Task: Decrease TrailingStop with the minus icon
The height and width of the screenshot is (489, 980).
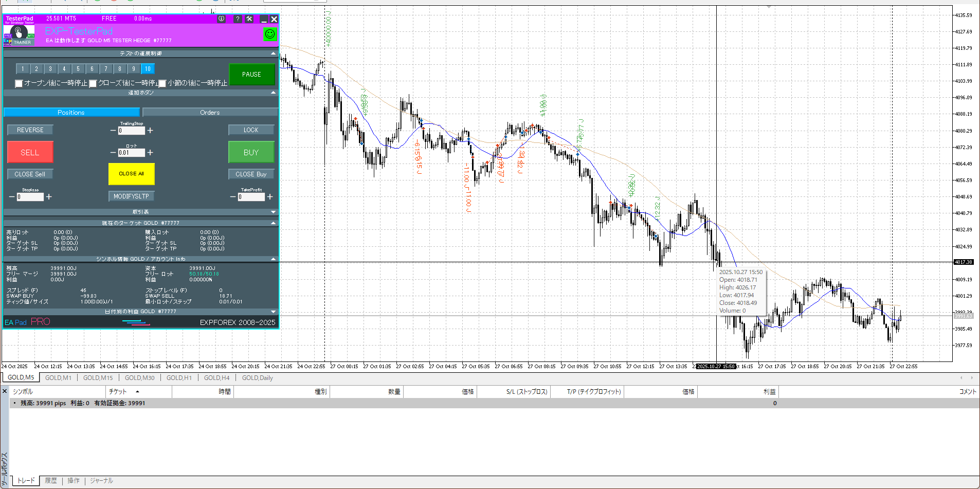Action: pos(113,131)
